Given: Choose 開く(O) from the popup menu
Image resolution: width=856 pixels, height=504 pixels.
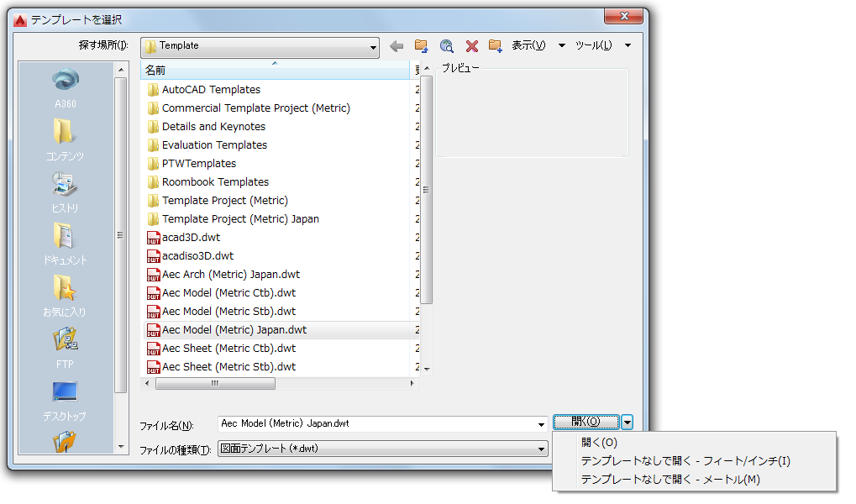Looking at the screenshot, I should [600, 443].
